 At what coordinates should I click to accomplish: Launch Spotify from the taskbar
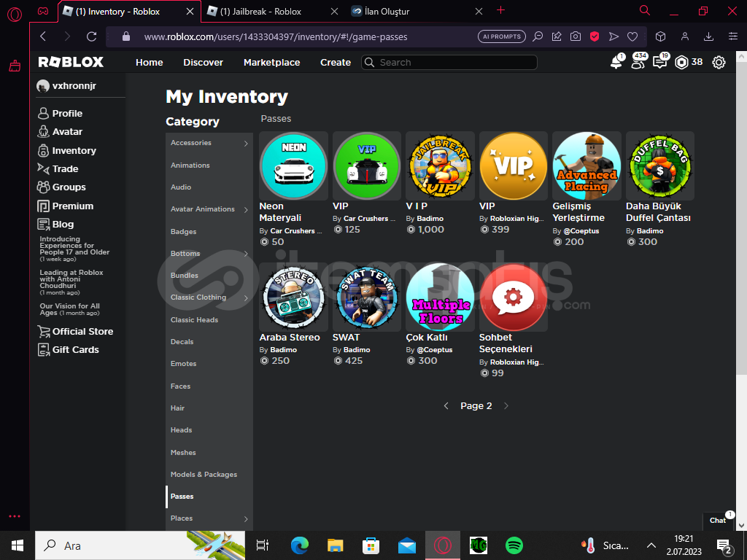(514, 545)
